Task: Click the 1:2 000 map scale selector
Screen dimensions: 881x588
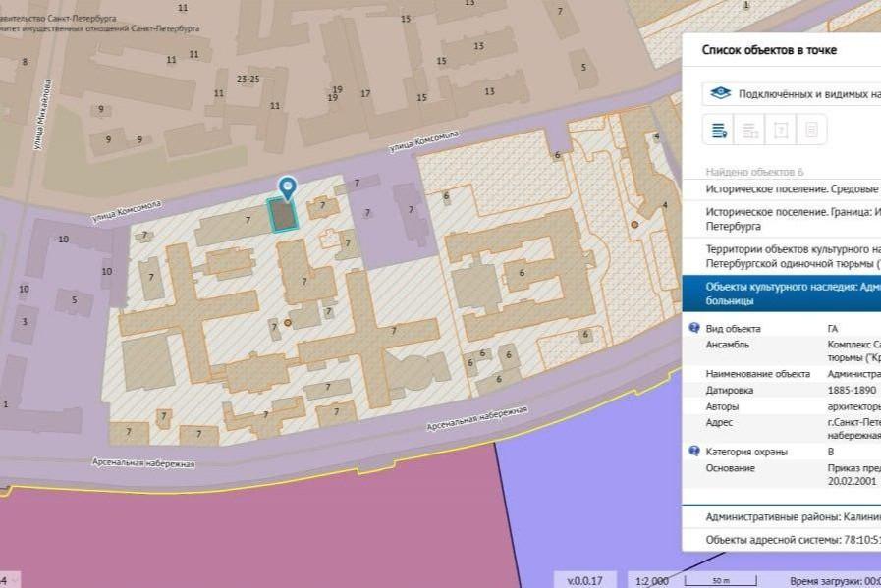Action: point(652,581)
